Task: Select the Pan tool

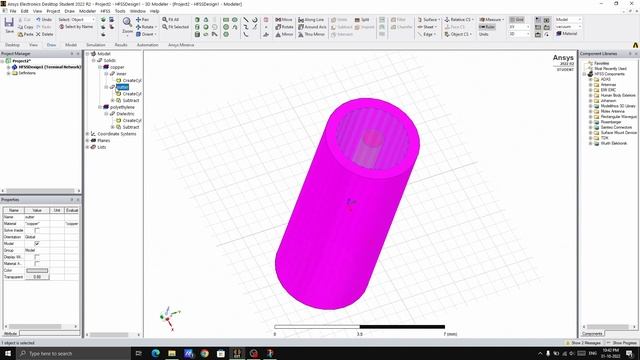Action: 142,20
